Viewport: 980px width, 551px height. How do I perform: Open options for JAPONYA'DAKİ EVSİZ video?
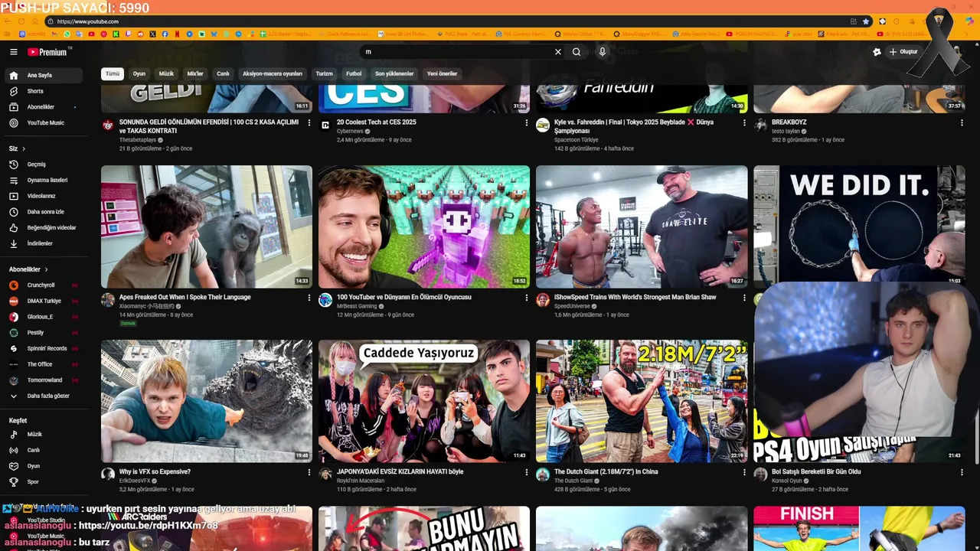527,472
